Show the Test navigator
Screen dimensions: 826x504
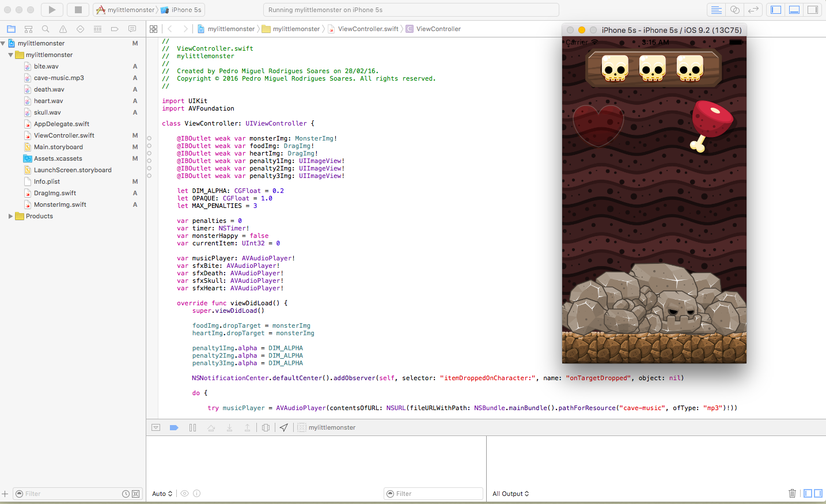[x=80, y=29]
